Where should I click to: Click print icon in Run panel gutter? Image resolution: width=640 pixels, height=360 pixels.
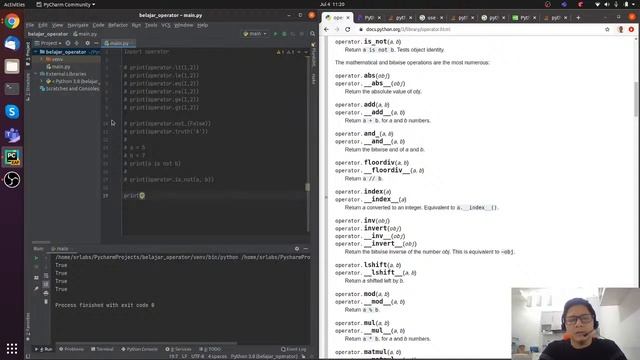click(x=46, y=293)
